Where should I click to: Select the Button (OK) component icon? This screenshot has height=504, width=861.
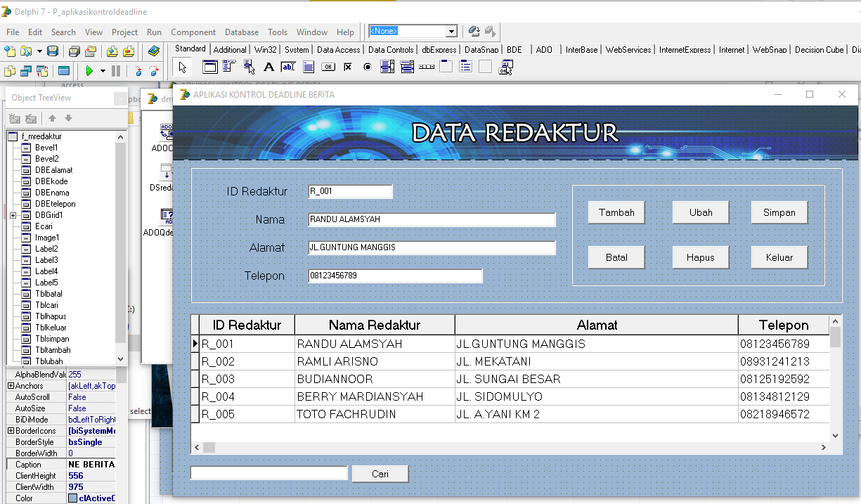coord(328,67)
